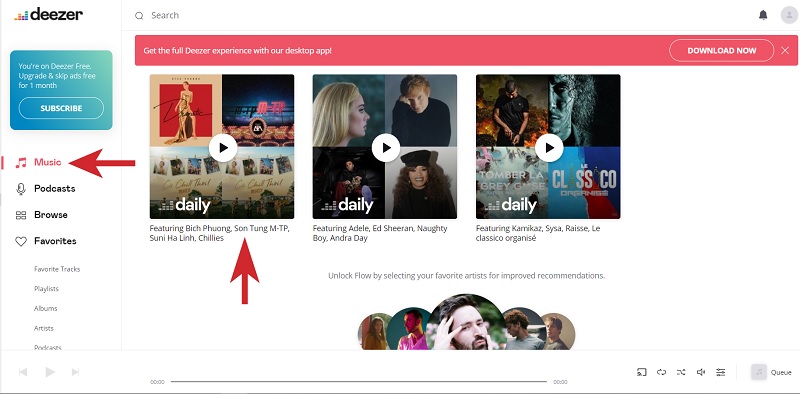Open the user profile avatar

[789, 15]
